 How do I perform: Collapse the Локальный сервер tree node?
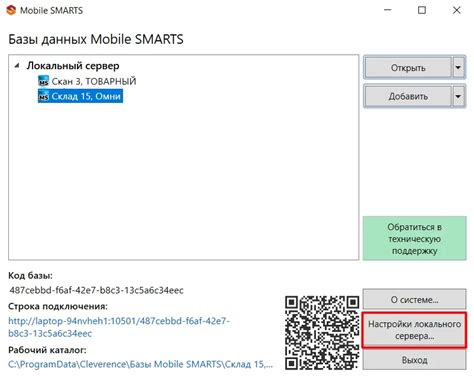click(17, 66)
